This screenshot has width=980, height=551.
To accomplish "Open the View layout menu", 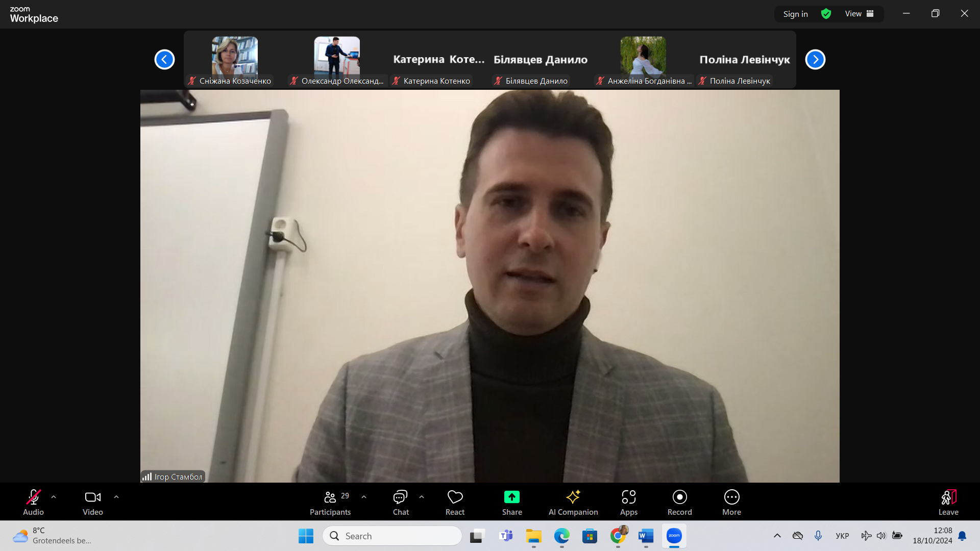I will (859, 14).
